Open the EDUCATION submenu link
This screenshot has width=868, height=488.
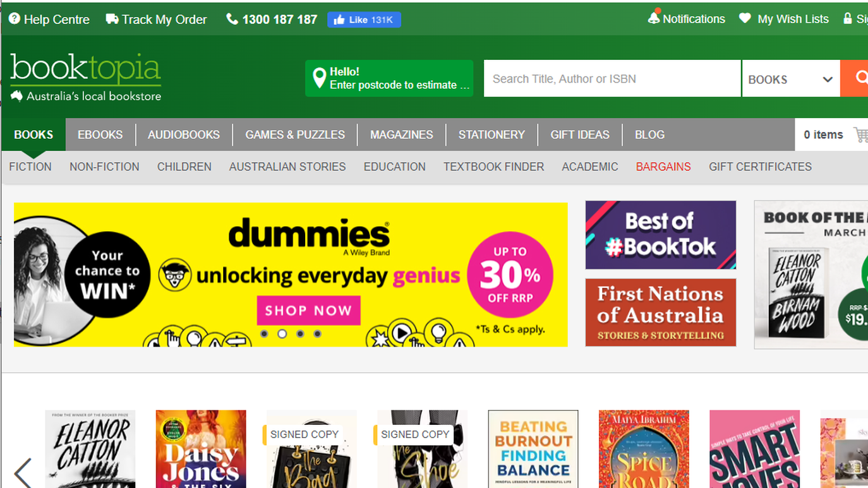click(395, 167)
